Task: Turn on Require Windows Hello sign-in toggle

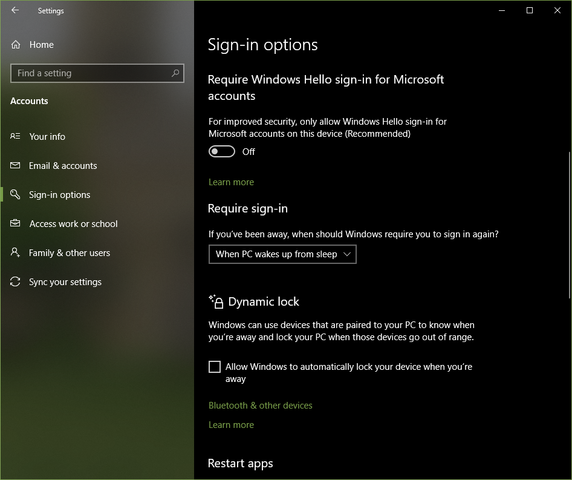Action: 222,151
